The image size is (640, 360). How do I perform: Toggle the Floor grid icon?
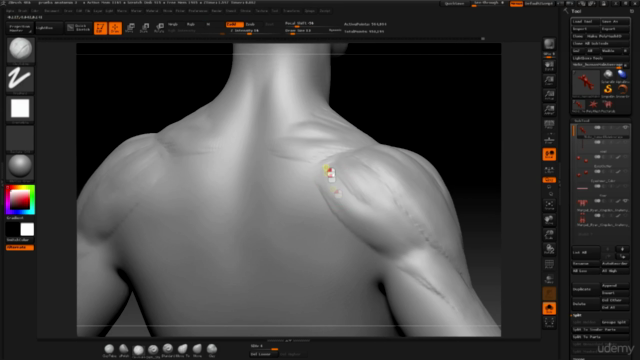(549, 140)
